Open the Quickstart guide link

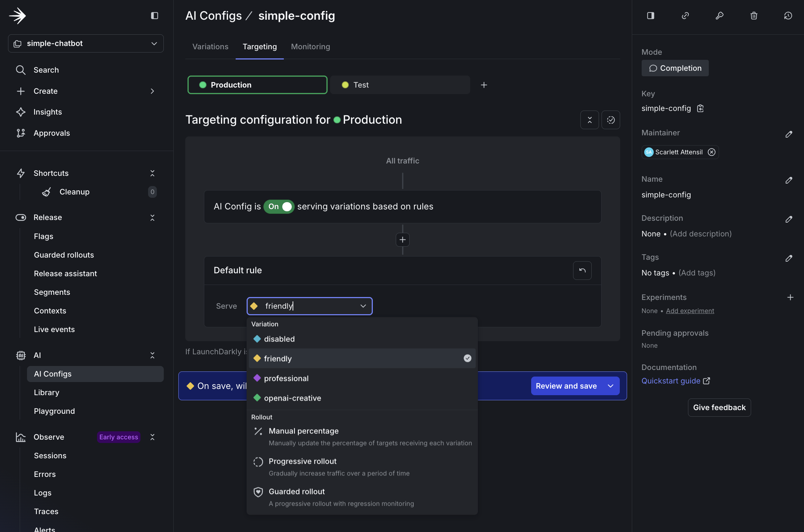670,381
